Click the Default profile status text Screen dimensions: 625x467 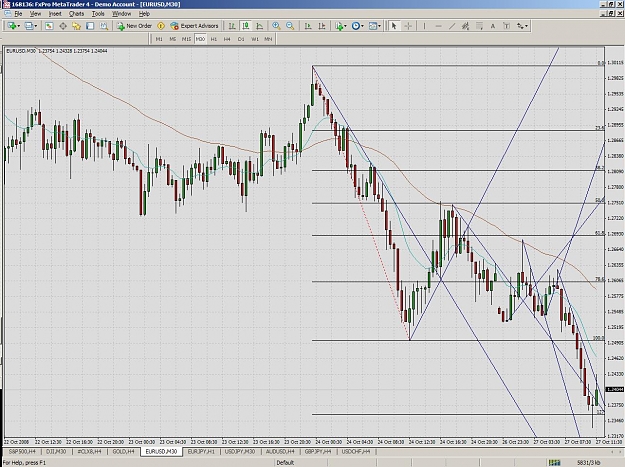285,463
